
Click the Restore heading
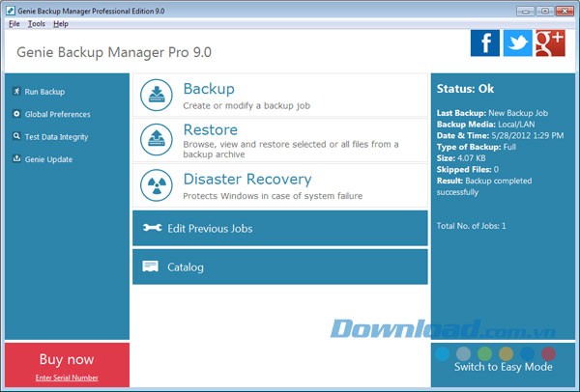[x=211, y=129]
